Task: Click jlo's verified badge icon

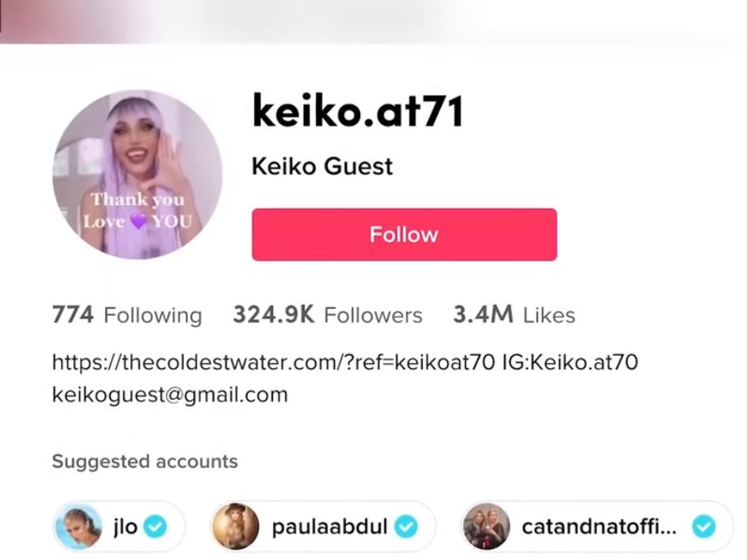Action: pos(156,527)
